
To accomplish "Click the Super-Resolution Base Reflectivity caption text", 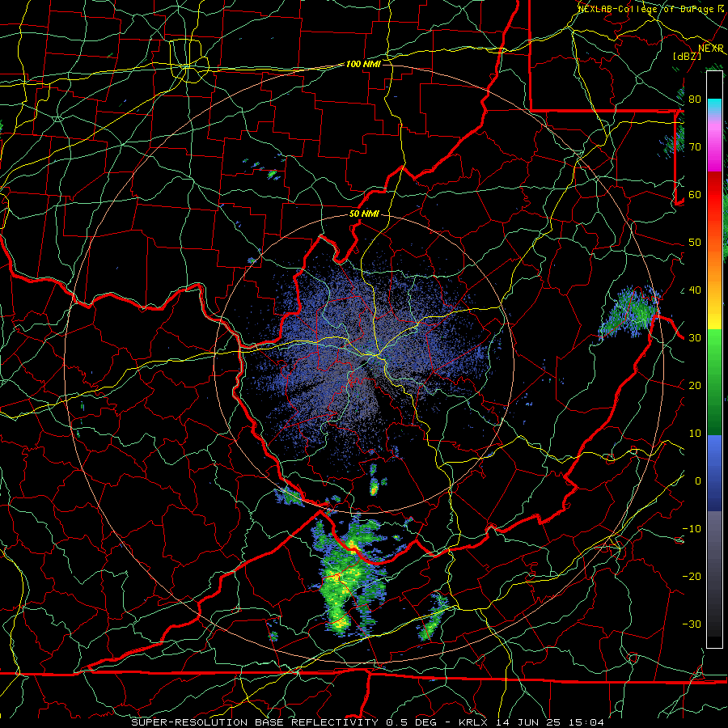I will [x=255, y=722].
